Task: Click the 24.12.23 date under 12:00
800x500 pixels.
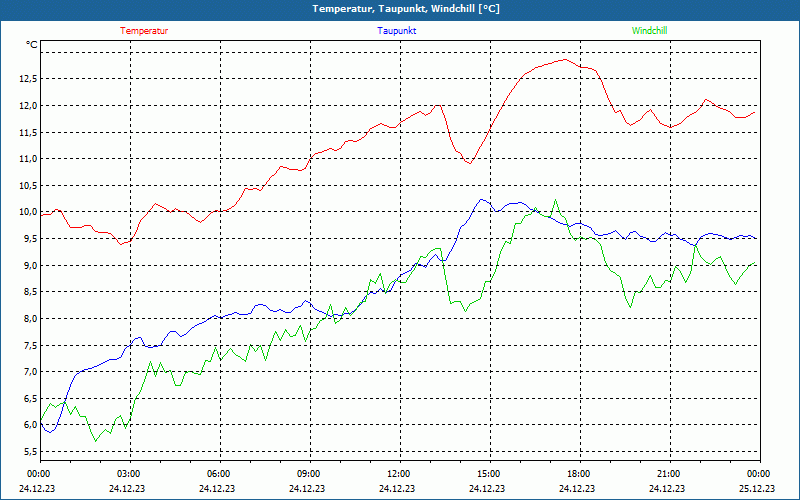Action: [x=397, y=488]
